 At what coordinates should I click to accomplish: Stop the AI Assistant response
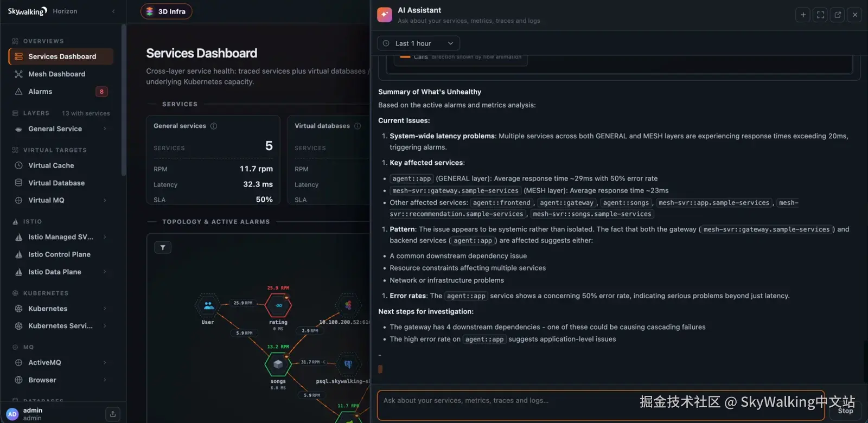click(x=845, y=411)
